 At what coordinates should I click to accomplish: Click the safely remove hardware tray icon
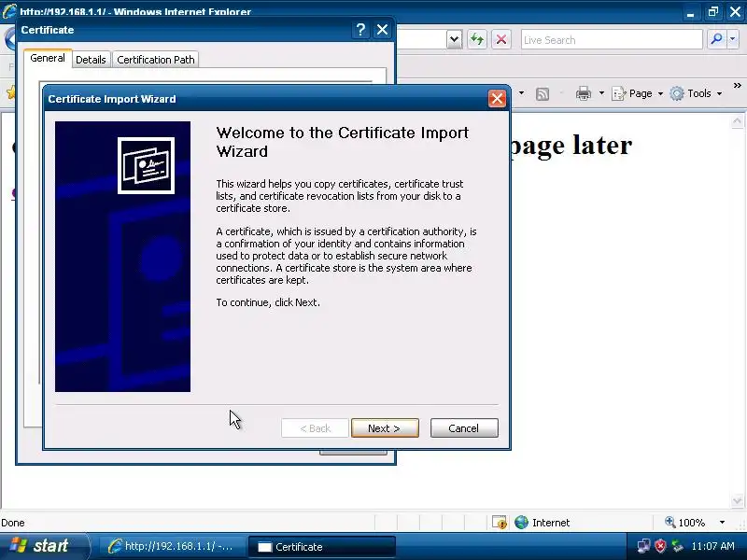point(677,546)
